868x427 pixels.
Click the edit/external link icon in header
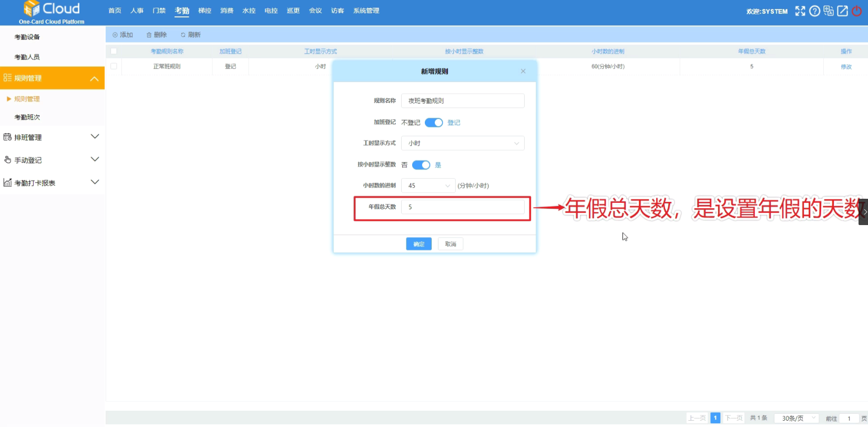(843, 11)
